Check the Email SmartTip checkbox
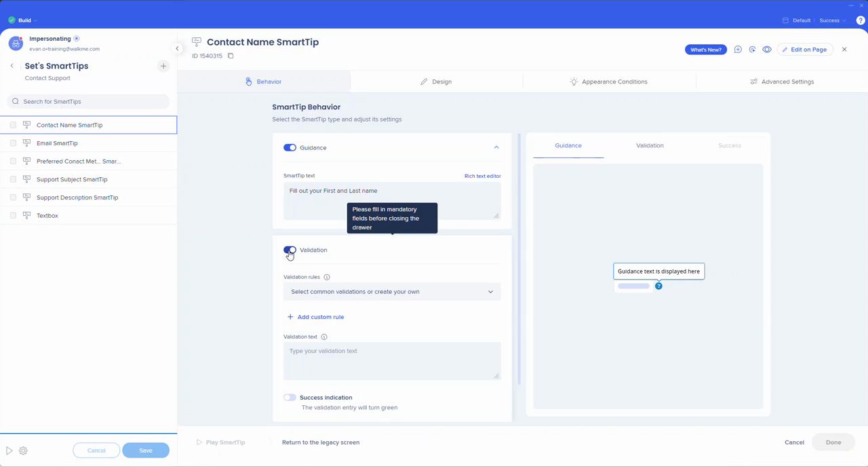This screenshot has height=467, width=868. pyautogui.click(x=13, y=143)
